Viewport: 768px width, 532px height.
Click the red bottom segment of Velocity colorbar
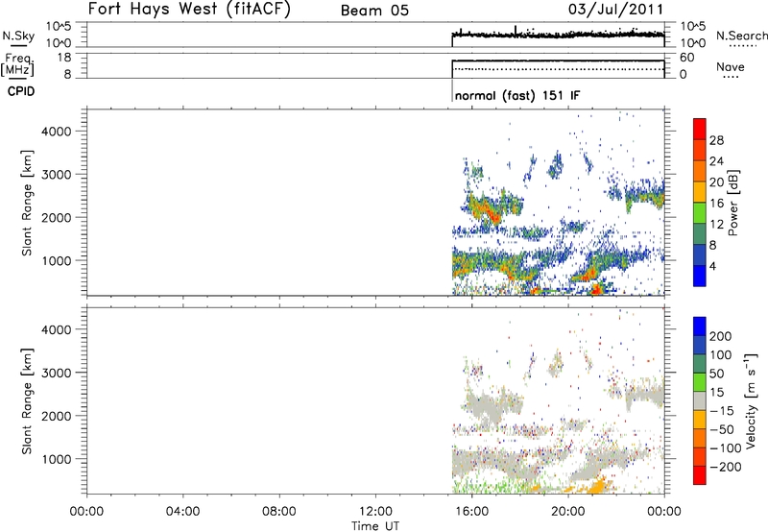pos(700,475)
